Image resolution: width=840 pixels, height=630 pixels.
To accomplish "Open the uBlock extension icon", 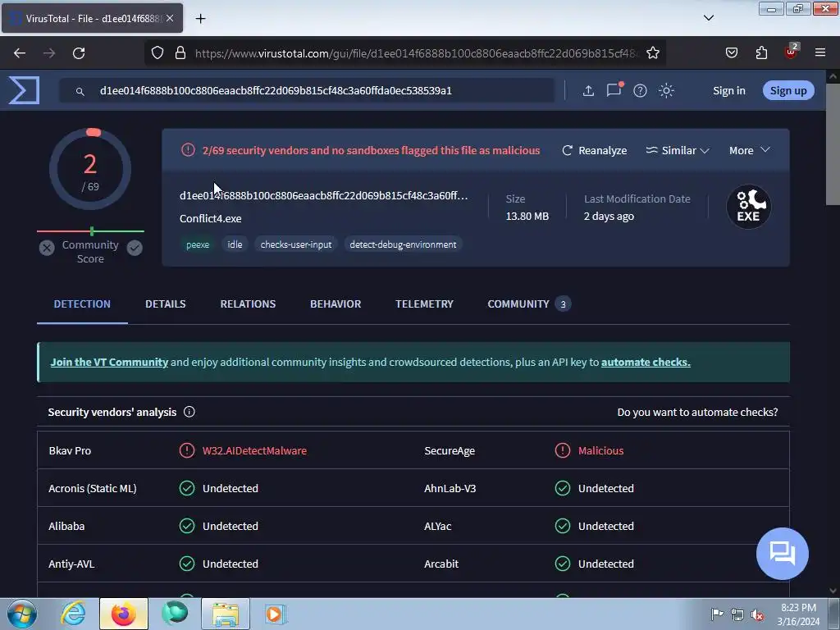I will (791, 52).
